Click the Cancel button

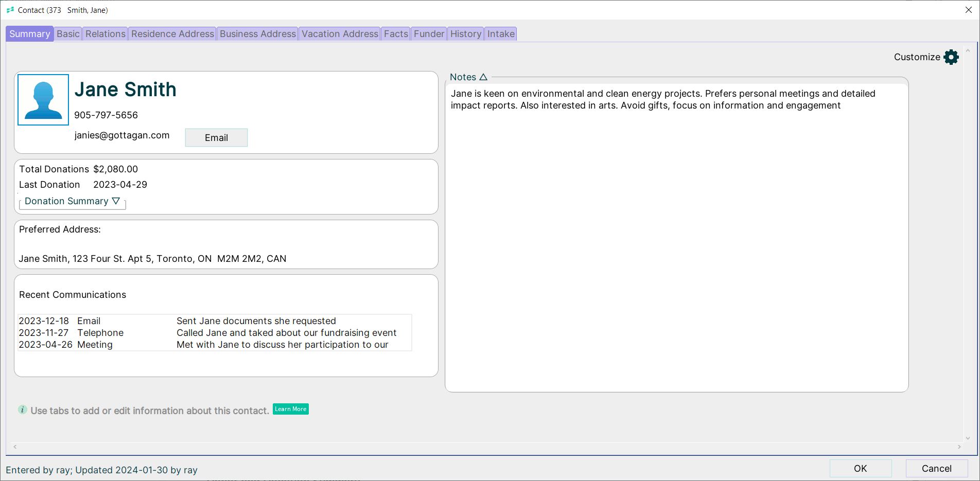click(x=937, y=468)
